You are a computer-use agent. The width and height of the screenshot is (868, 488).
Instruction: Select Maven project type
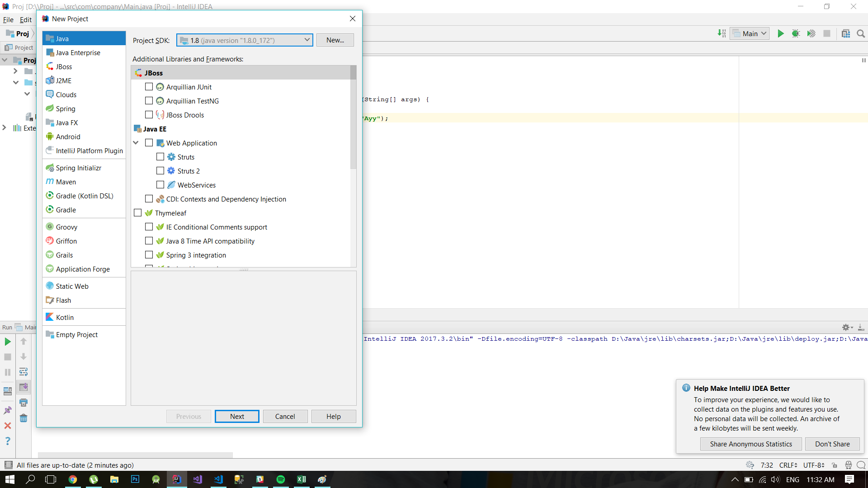pos(84,182)
